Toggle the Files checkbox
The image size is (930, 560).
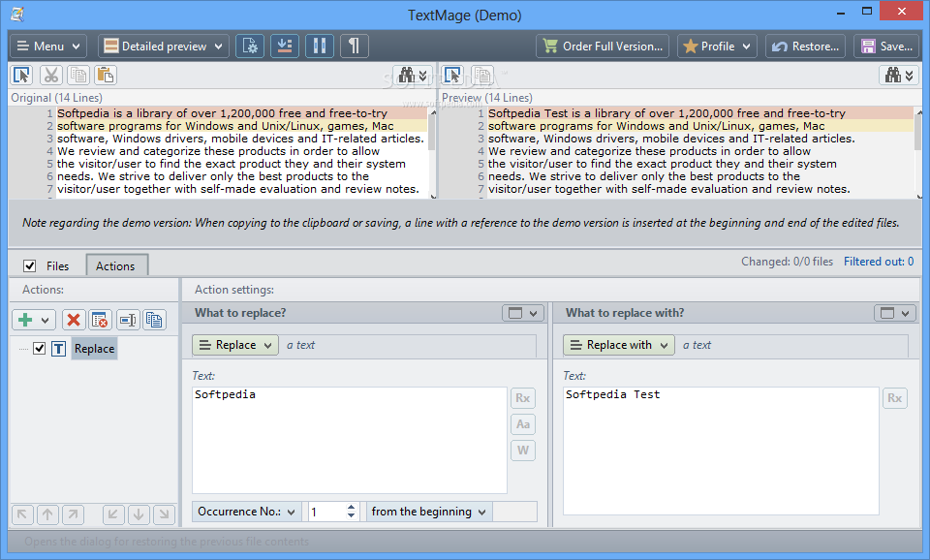(x=30, y=265)
